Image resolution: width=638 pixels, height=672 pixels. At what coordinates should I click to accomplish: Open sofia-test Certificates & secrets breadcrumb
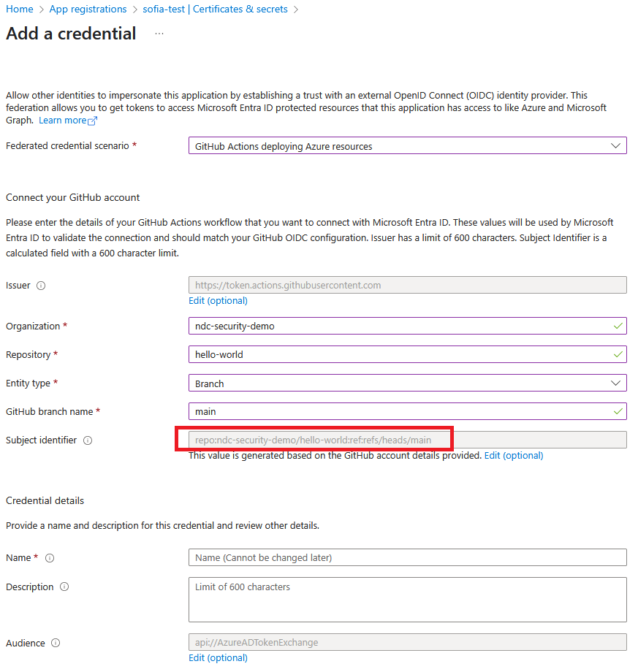pyautogui.click(x=218, y=9)
